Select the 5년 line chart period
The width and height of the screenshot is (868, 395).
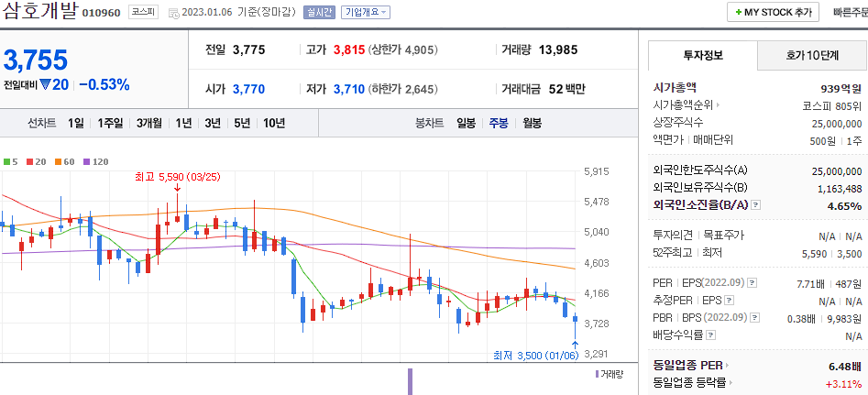point(242,124)
